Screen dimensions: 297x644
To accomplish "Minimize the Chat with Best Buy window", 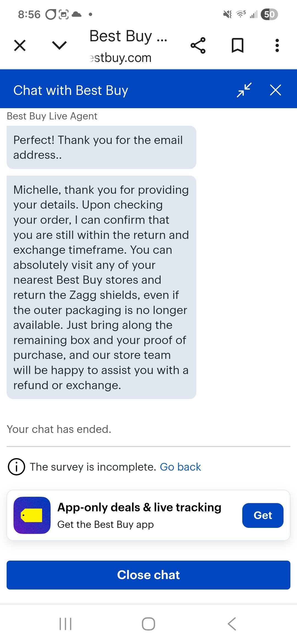I will [244, 90].
